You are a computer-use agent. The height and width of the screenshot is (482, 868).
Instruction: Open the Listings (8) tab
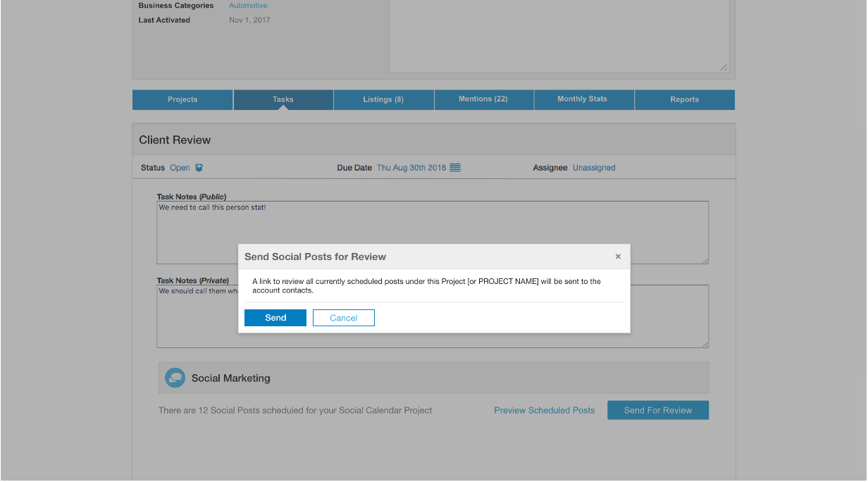(x=383, y=99)
